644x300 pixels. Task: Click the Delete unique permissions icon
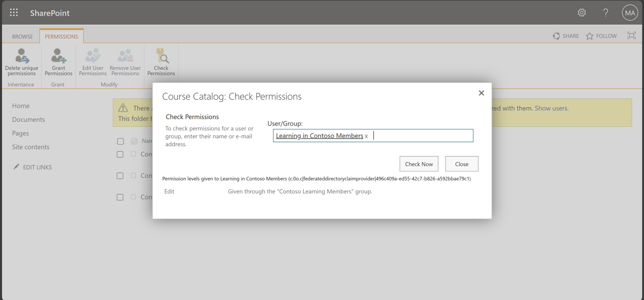[x=22, y=56]
